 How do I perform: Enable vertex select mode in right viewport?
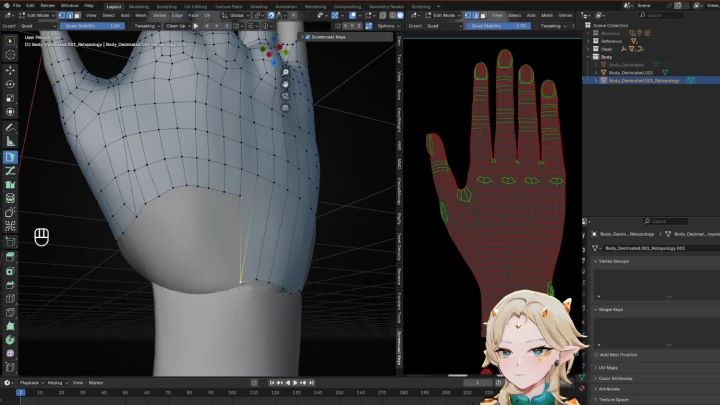(468, 15)
